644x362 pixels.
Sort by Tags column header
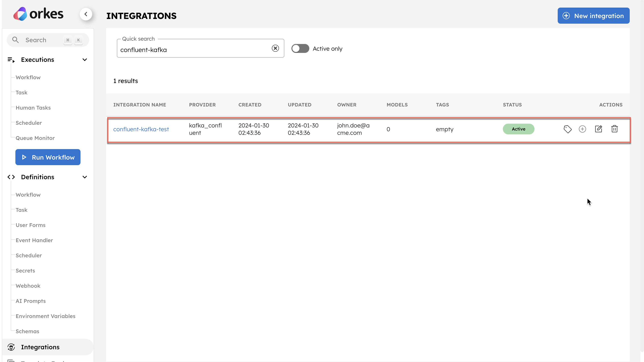click(442, 105)
